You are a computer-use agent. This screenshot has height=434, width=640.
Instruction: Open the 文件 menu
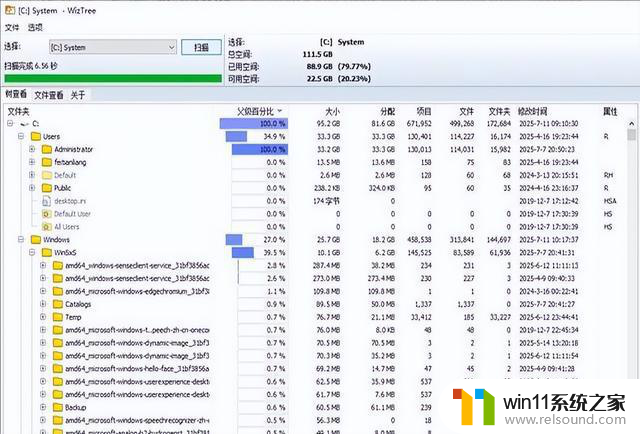pyautogui.click(x=12, y=27)
